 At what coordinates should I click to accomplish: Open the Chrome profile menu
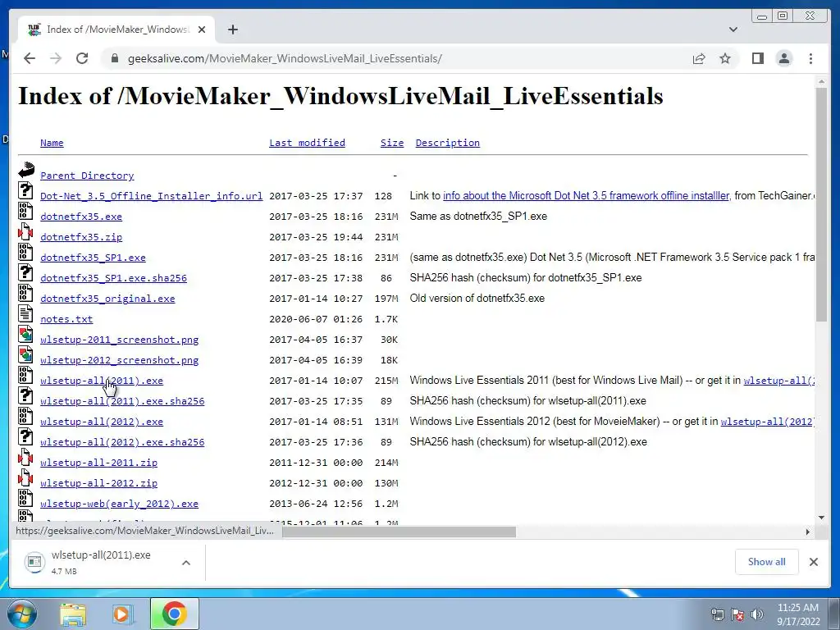tap(783, 58)
